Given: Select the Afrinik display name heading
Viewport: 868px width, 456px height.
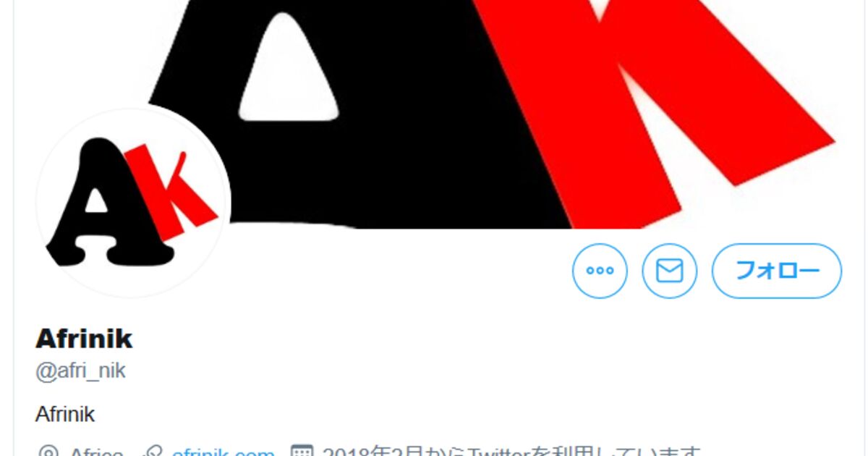Looking at the screenshot, I should coord(84,338).
